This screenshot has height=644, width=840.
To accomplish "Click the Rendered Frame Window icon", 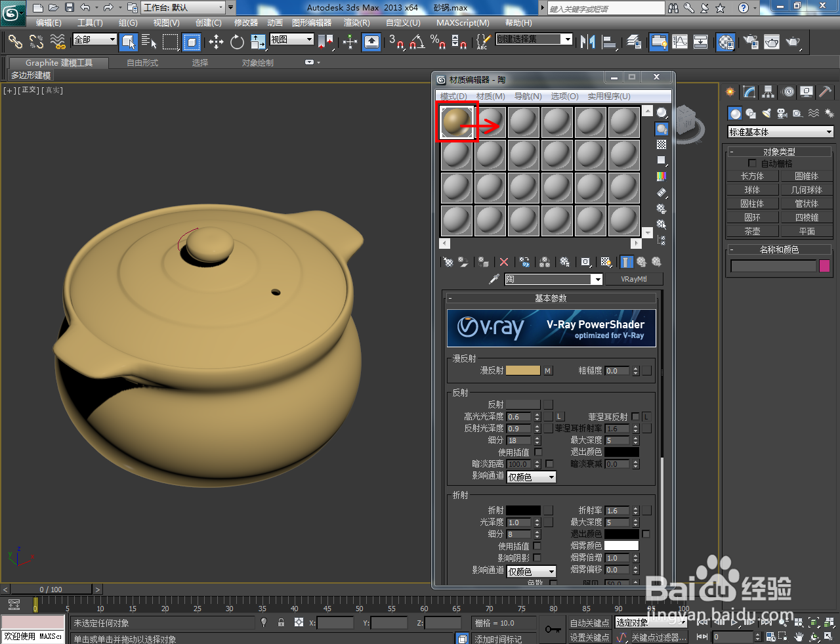I will 772,42.
